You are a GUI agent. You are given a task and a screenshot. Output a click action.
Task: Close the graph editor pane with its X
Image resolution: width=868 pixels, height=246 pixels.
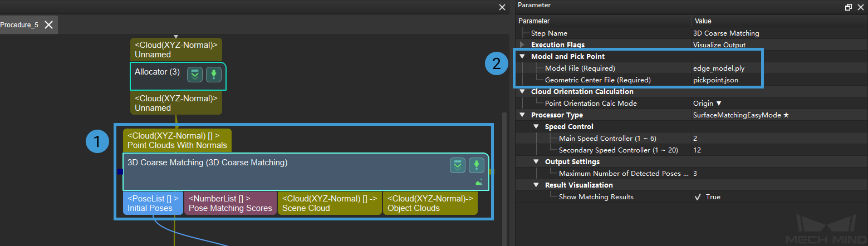[502, 7]
